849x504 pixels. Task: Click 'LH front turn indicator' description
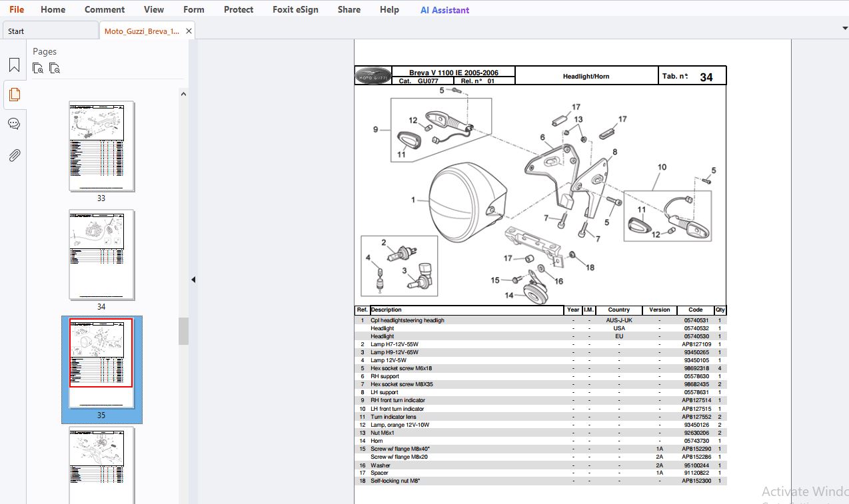click(397, 409)
